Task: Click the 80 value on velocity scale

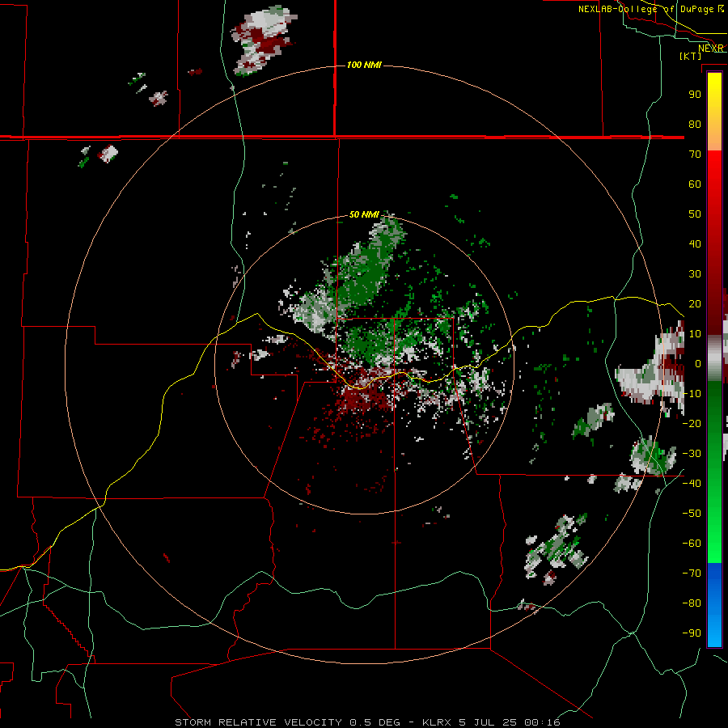Action: click(695, 125)
